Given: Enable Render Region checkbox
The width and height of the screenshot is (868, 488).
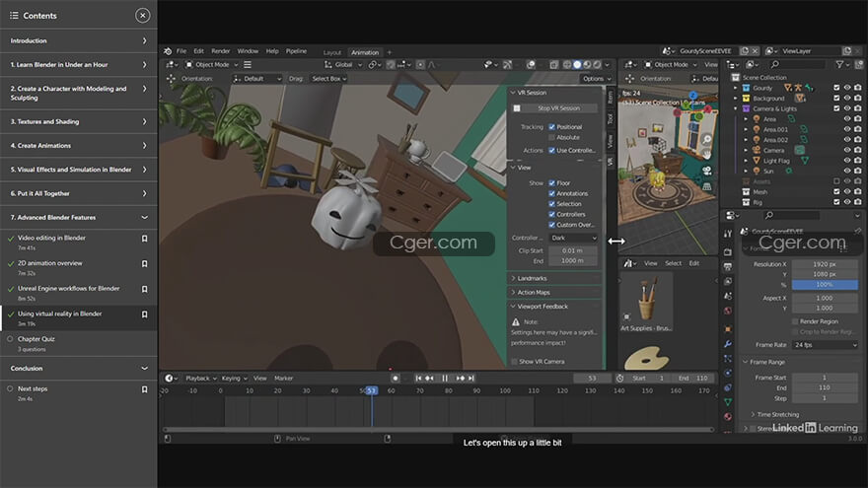Looking at the screenshot, I should [795, 321].
